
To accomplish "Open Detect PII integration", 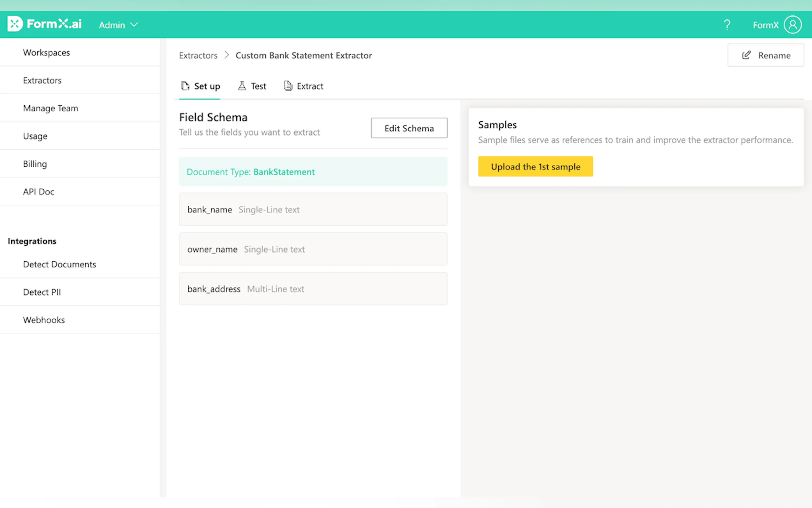I will coord(42,292).
